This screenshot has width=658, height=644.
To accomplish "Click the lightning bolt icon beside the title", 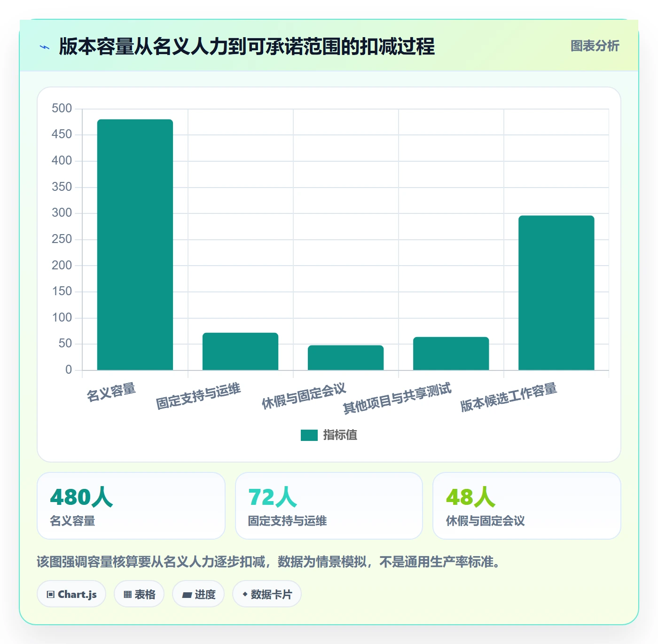I will click(x=45, y=47).
